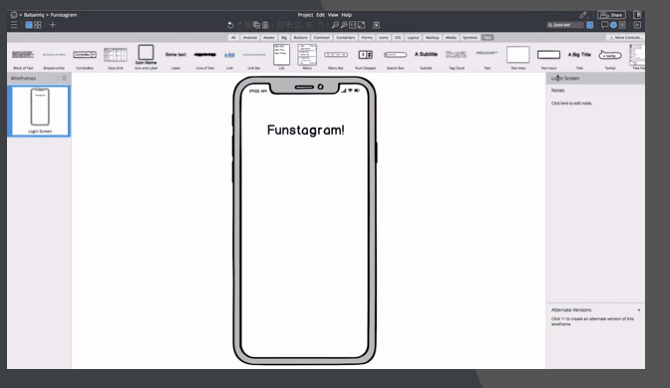Select the All controls category tab
This screenshot has height=388, width=670.
click(233, 38)
